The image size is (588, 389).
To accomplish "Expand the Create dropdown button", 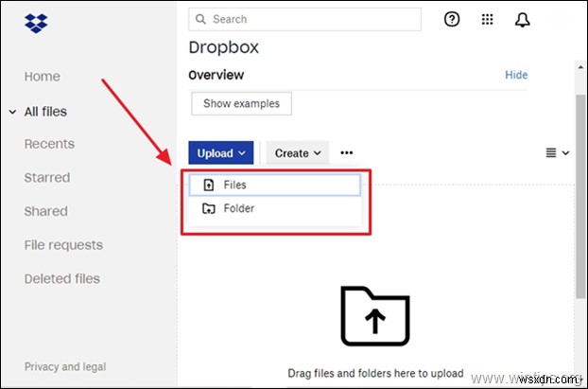I will pyautogui.click(x=298, y=152).
